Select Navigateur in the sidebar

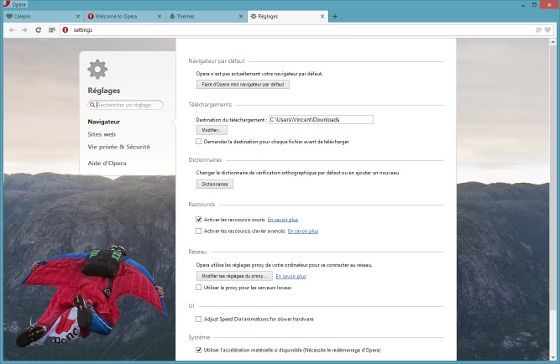pos(104,122)
